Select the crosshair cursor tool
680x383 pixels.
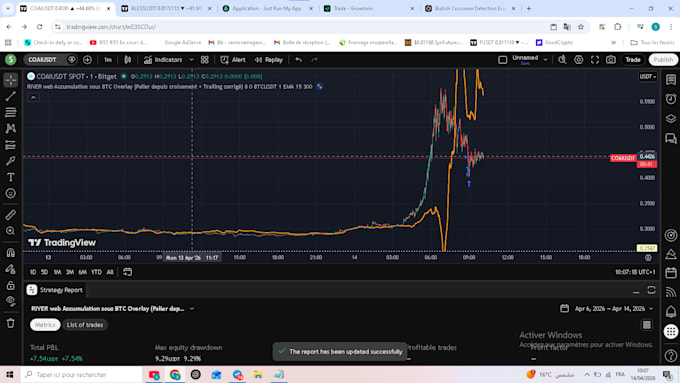(10, 80)
